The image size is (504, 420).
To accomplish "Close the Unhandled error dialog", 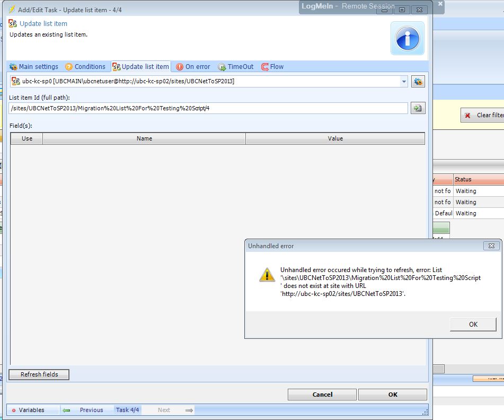I will coord(491,246).
